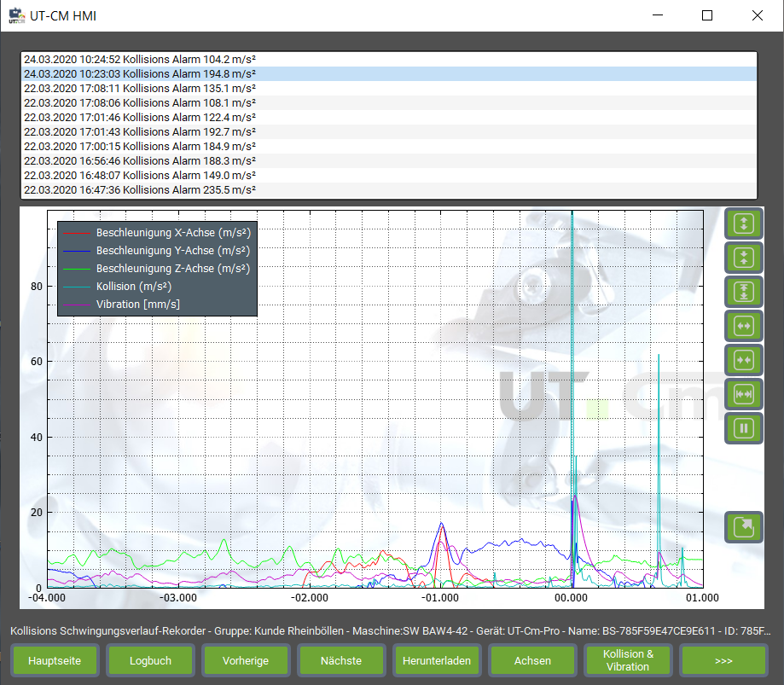Image resolution: width=784 pixels, height=685 pixels.
Task: Click the horizontal expand arrows icon
Action: (743, 326)
